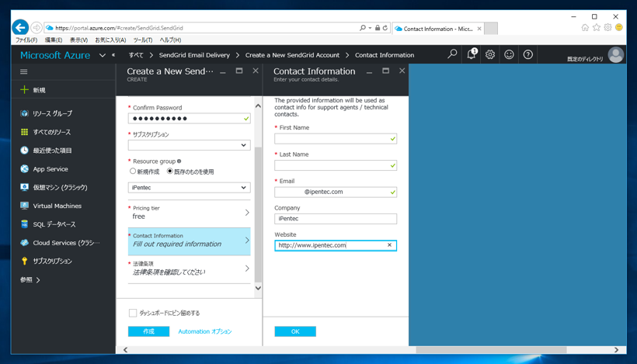Clear the Website field with X
637x364 pixels.
tap(389, 245)
